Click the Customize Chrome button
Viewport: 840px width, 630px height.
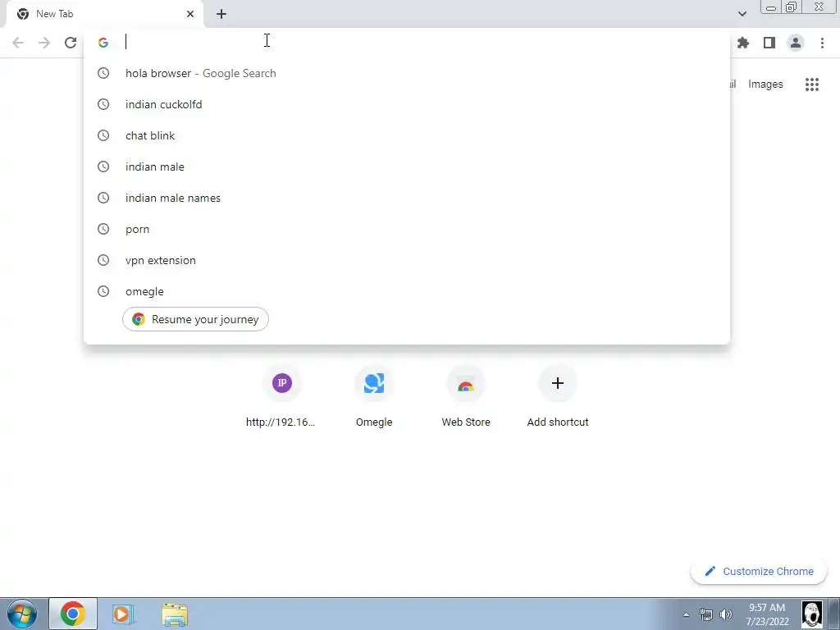[759, 571]
